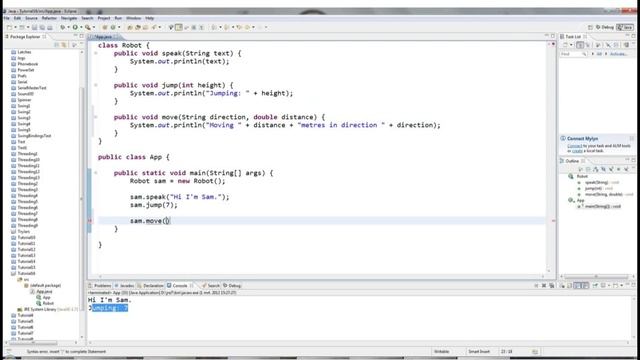Click the Connect link under Connect Mylyn
The height and width of the screenshot is (360, 640).
tap(574, 146)
